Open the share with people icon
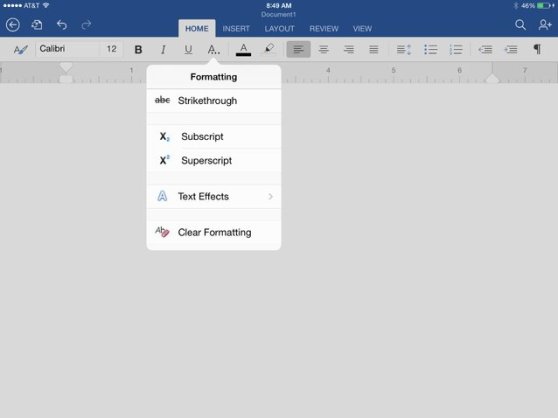Screen dimensions: 558x418 click(x=545, y=25)
